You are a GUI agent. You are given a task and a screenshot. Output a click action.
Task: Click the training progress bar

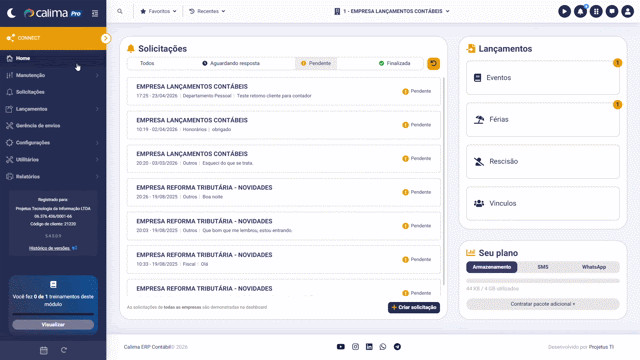tap(53, 314)
